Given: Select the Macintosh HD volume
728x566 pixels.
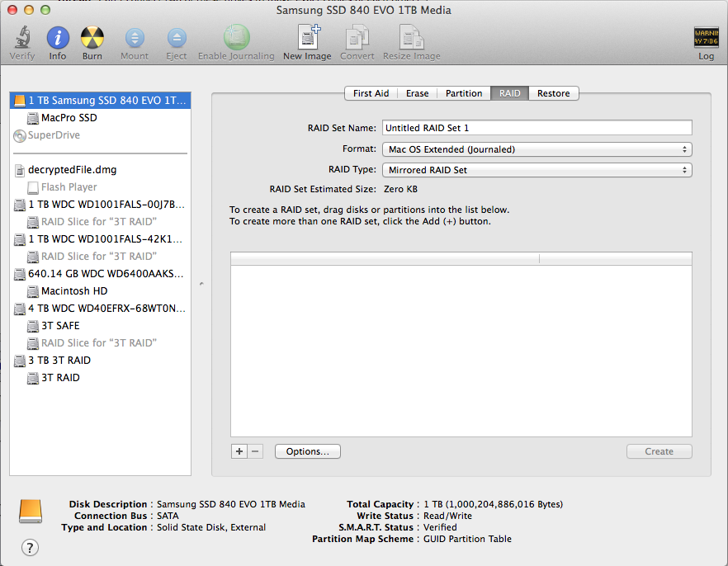Looking at the screenshot, I should pyautogui.click(x=74, y=291).
